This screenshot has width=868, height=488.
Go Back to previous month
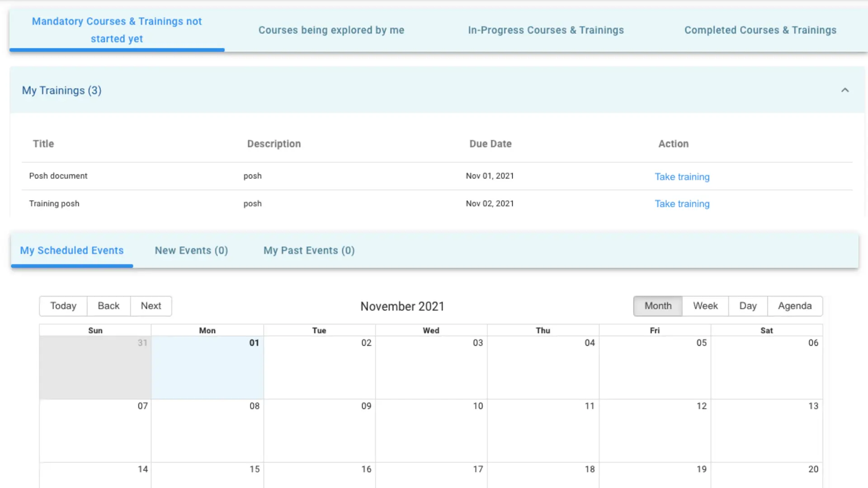pyautogui.click(x=108, y=306)
